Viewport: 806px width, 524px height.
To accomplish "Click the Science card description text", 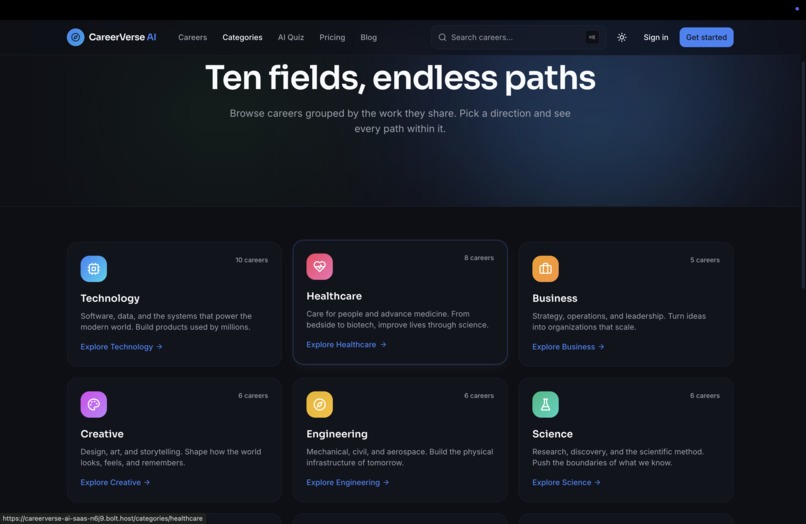I will coord(618,457).
